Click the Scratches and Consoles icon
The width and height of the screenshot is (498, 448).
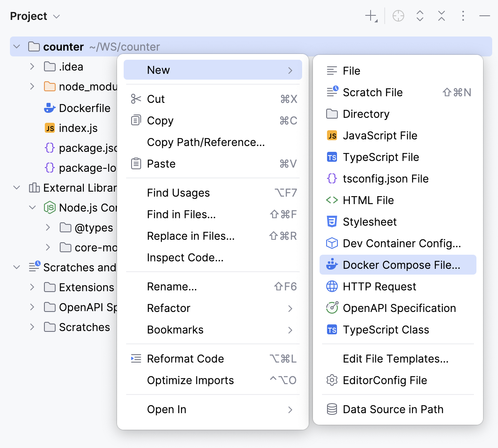coord(34,267)
